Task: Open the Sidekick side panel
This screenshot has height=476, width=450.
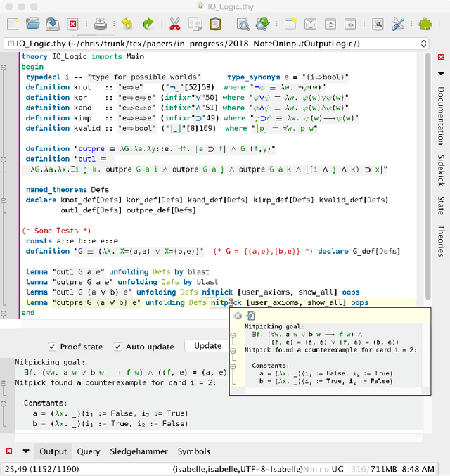Action: tap(441, 172)
